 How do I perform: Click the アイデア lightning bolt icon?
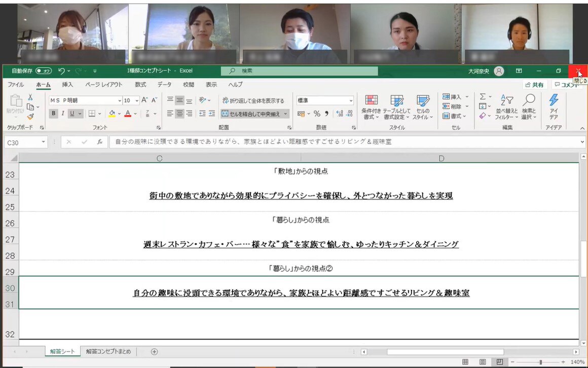pyautogui.click(x=554, y=100)
